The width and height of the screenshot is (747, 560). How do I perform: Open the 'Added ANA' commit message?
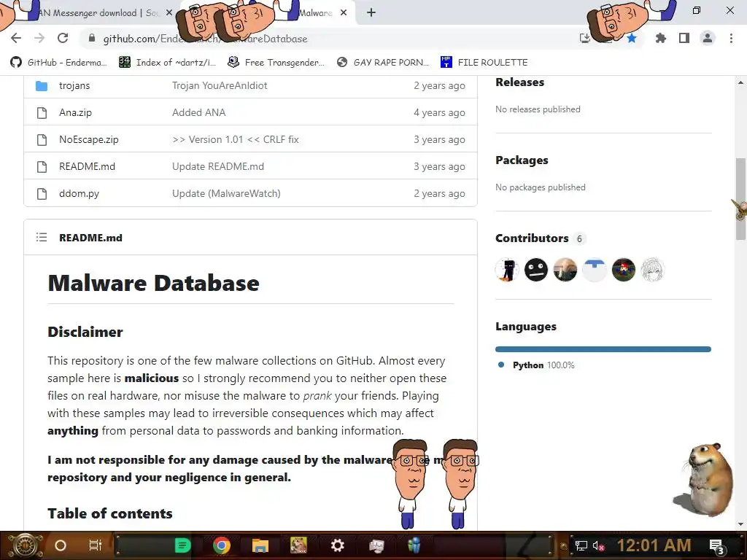point(198,113)
